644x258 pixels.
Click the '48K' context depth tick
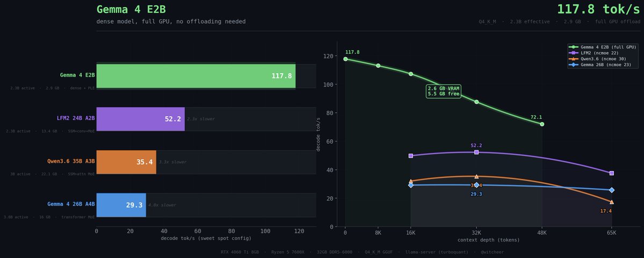542,233
